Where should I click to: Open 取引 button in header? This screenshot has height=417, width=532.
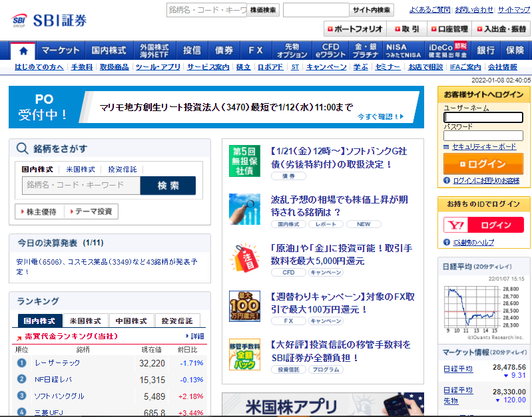407,29
